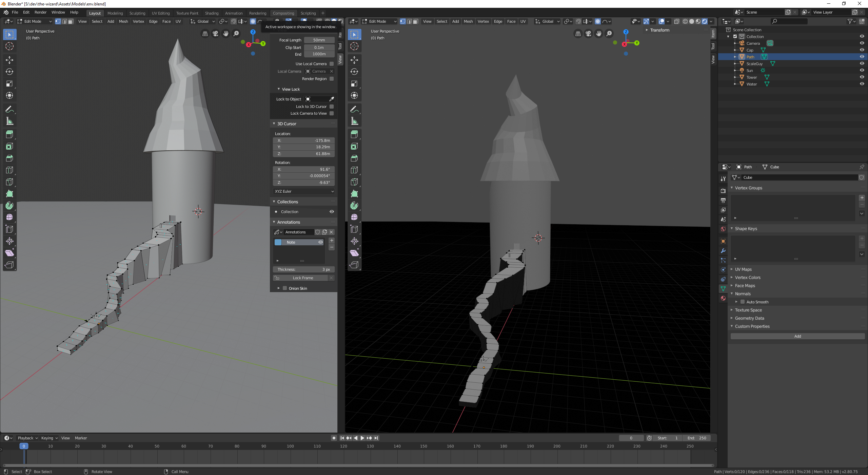Image resolution: width=868 pixels, height=475 pixels.
Task: Click the timeline Play button
Action: click(x=362, y=438)
